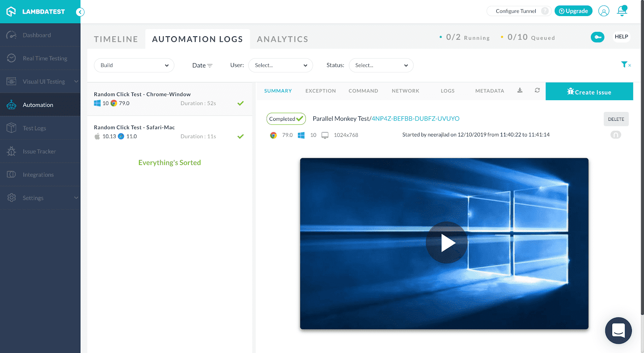Click the teal access key icon

point(597,37)
